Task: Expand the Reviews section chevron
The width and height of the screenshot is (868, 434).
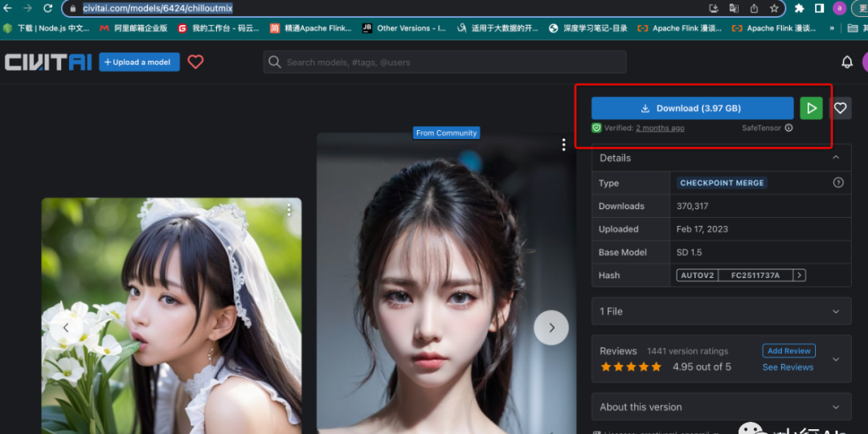Action: 836,358
